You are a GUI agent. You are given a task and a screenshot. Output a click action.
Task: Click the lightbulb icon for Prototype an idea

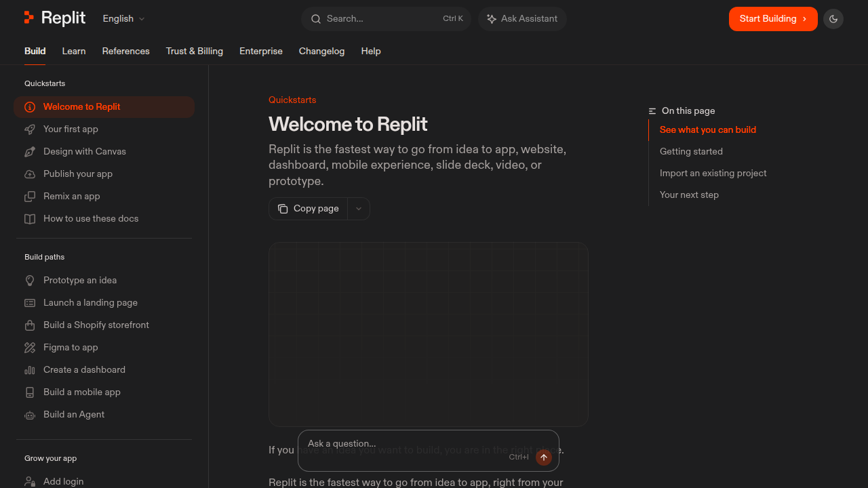coord(30,281)
